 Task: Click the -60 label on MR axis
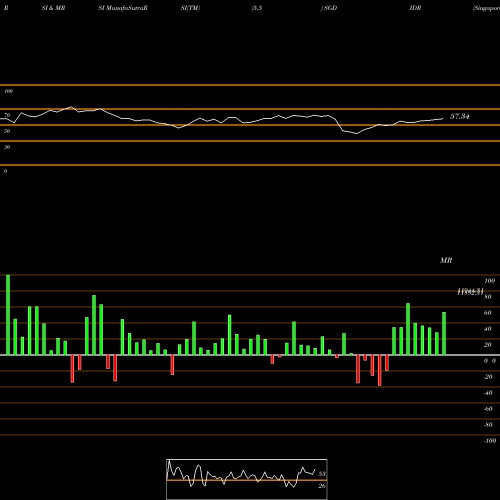pyautogui.click(x=488, y=409)
